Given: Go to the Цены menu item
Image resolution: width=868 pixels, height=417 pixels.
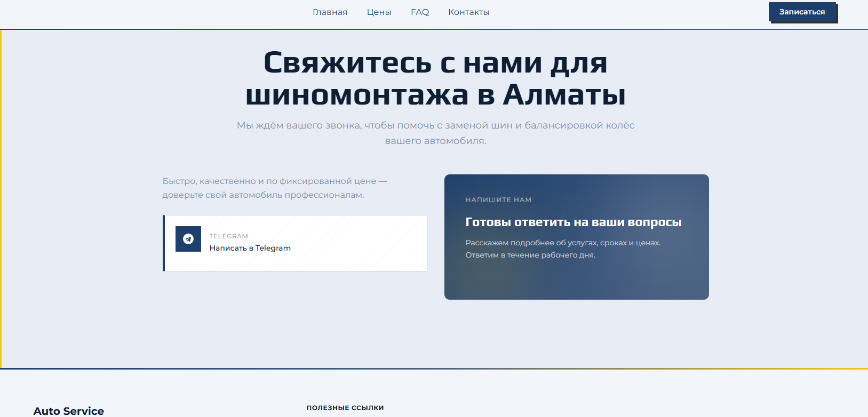Looking at the screenshot, I should (x=379, y=12).
